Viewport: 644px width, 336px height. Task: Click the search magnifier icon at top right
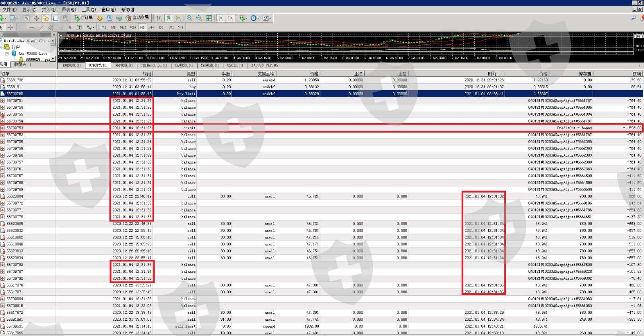coord(634,18)
